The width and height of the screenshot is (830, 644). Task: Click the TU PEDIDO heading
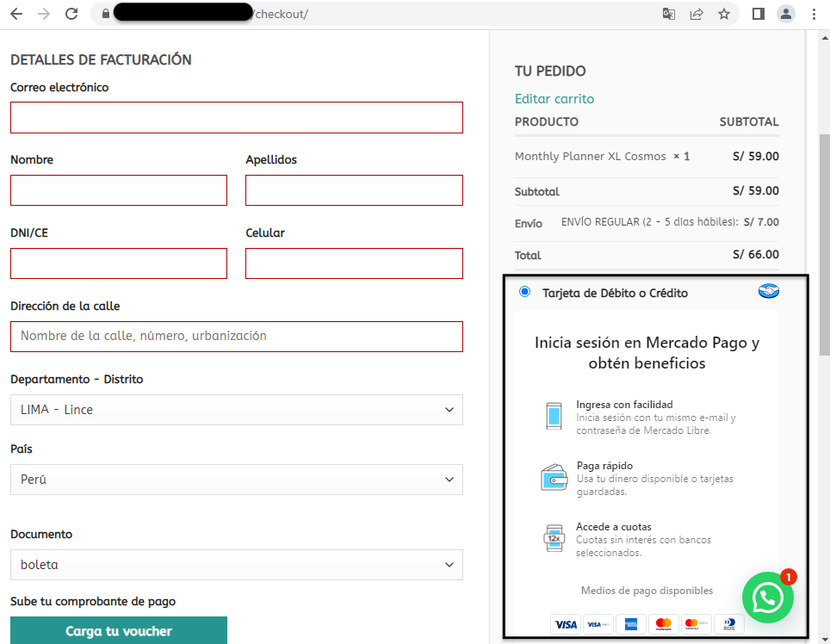550,71
